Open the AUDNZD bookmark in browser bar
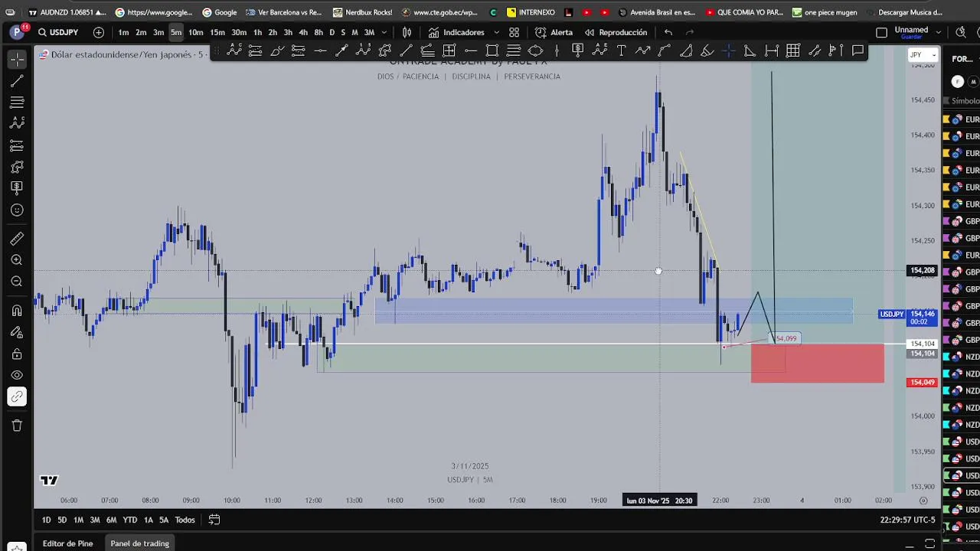 coord(67,12)
